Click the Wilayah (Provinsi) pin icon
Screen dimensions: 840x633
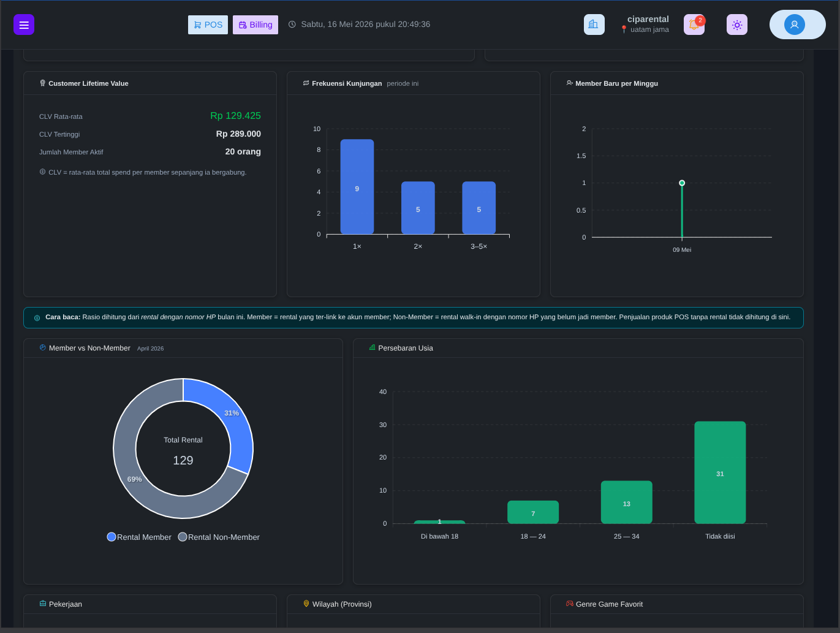[x=306, y=604]
